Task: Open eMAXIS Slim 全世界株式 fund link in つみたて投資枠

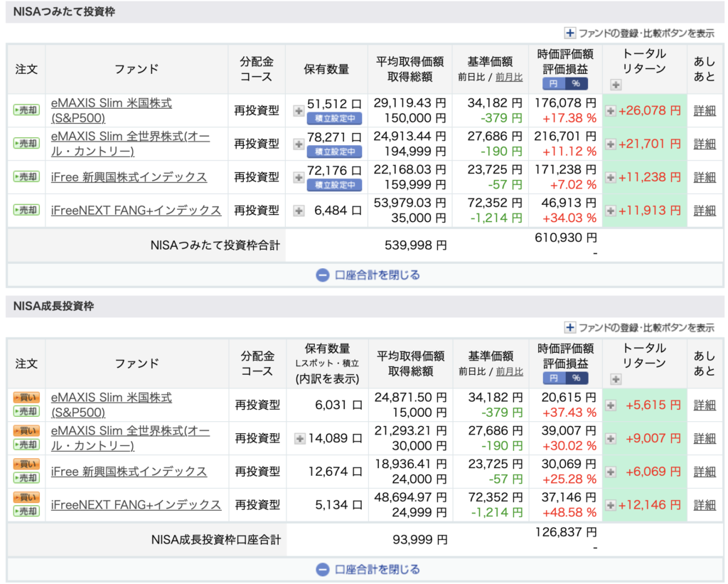Action: click(x=131, y=144)
